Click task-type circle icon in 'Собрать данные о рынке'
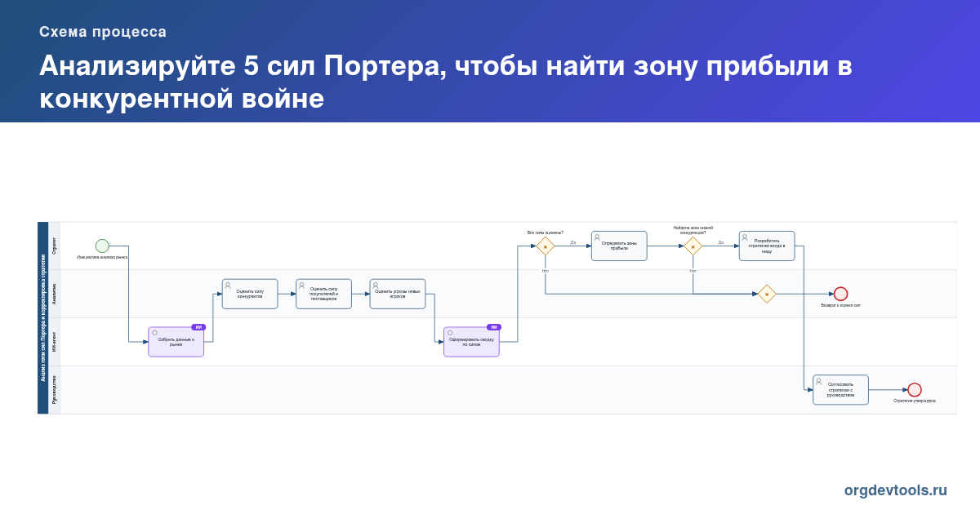Viewport: 980px width, 514px height. [154, 333]
